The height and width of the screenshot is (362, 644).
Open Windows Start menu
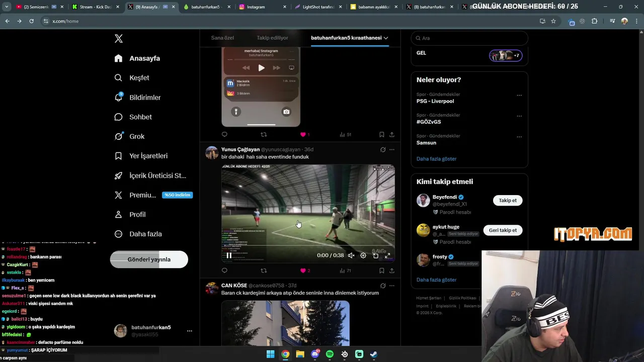point(270,354)
